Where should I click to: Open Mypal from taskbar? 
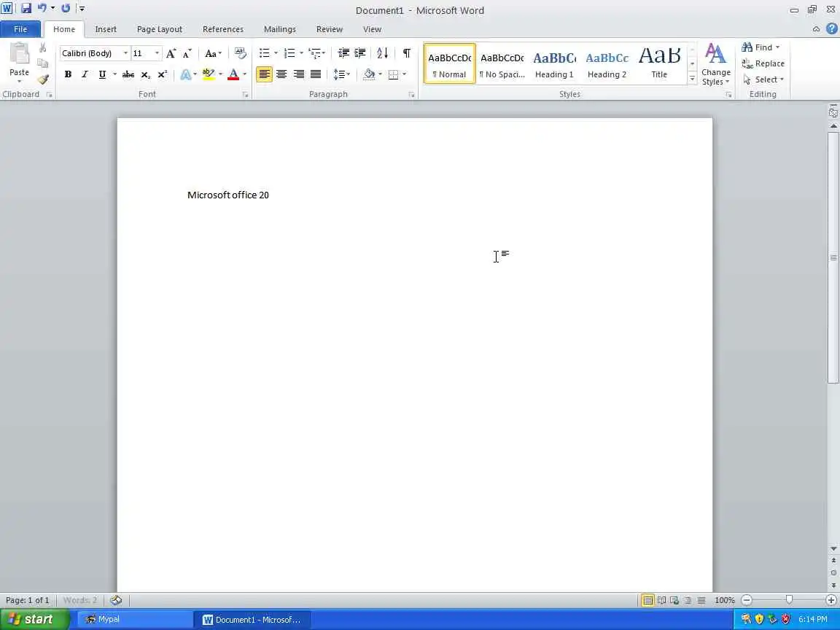point(135,619)
